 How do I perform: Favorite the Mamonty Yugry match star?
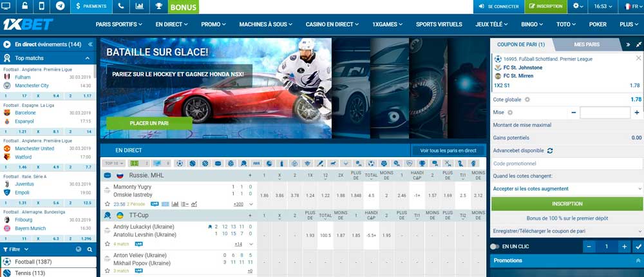107,204
